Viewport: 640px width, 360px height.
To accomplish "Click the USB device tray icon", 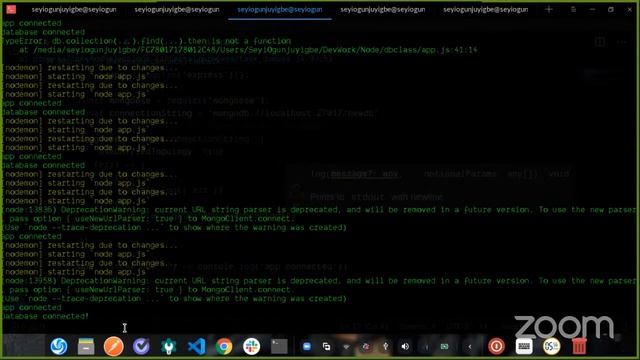I will tap(385, 346).
